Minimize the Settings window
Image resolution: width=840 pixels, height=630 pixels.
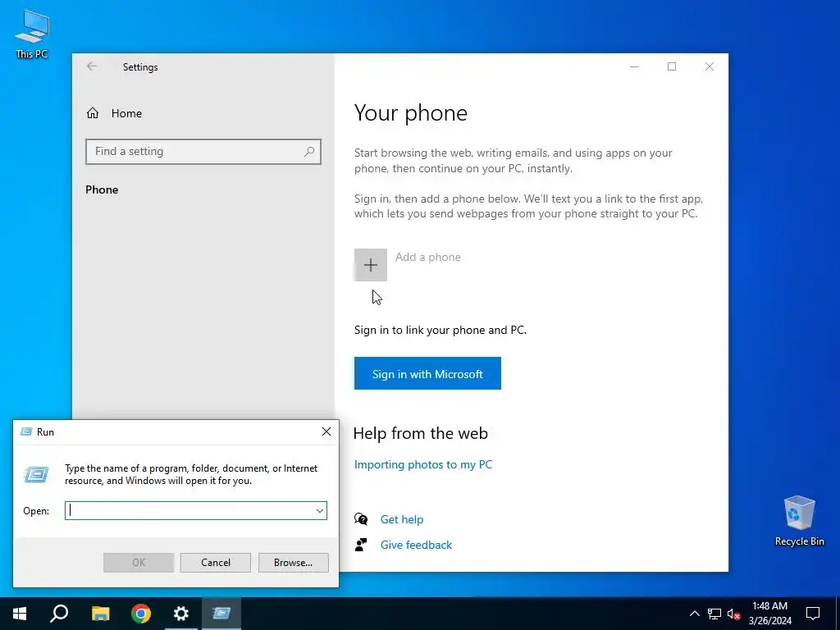point(634,66)
